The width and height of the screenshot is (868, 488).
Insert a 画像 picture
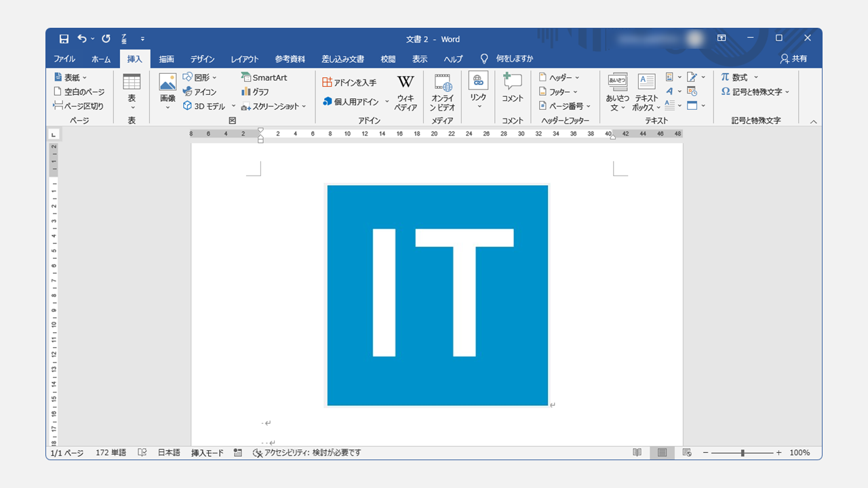tap(167, 91)
